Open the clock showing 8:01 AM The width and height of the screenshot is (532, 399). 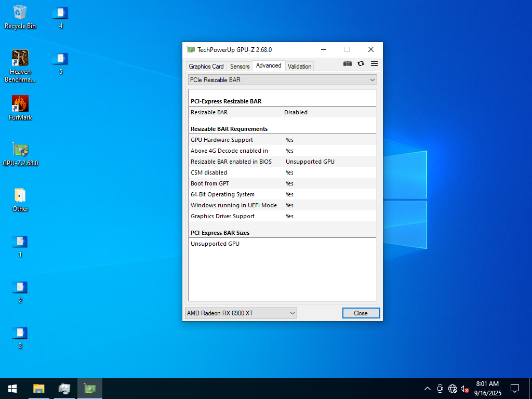pyautogui.click(x=487, y=389)
